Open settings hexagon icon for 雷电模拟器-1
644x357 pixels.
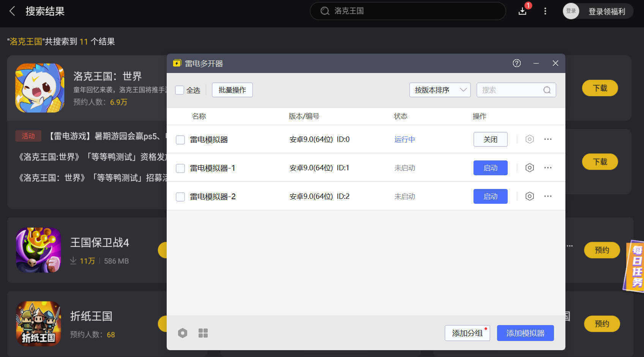pos(530,168)
